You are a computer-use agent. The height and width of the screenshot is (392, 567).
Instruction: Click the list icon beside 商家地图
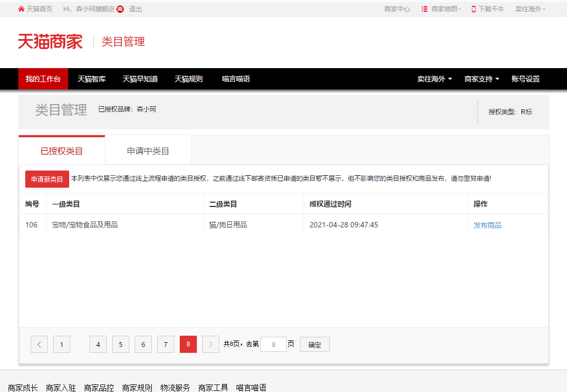(424, 9)
